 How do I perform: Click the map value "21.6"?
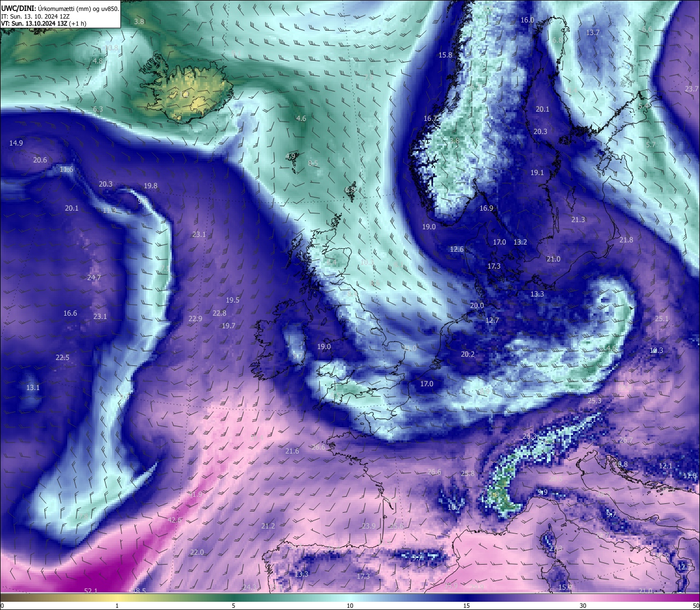[x=292, y=451]
